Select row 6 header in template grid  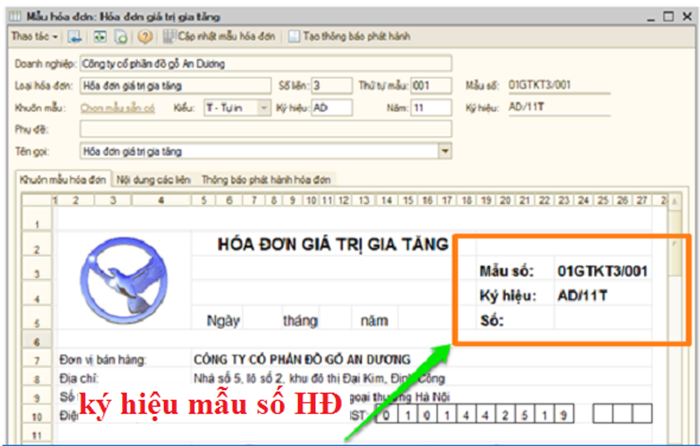[x=37, y=339]
